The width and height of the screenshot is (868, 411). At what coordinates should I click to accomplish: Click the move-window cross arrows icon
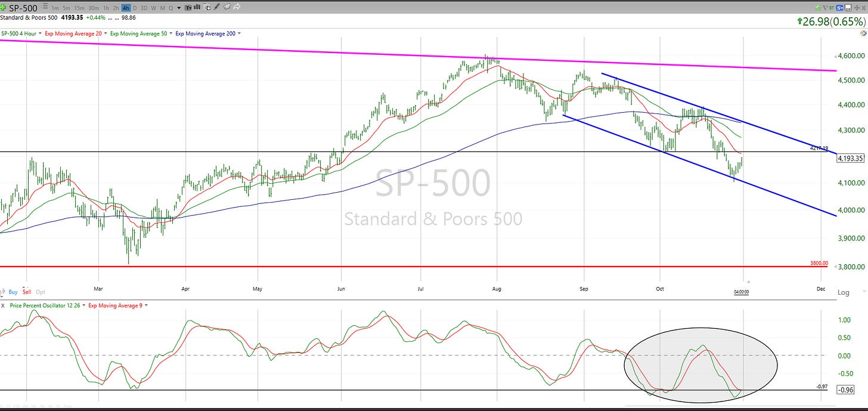coord(857,8)
